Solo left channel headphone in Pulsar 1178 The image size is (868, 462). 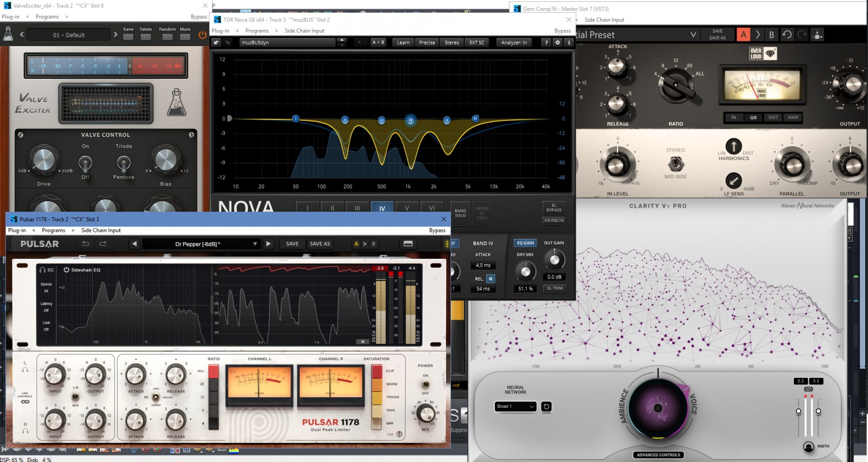25,369
